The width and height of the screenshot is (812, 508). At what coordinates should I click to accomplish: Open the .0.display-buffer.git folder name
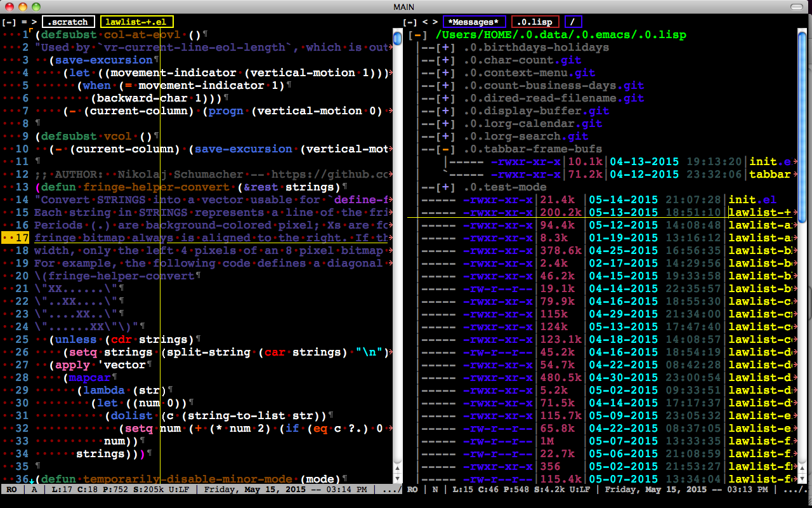point(536,111)
